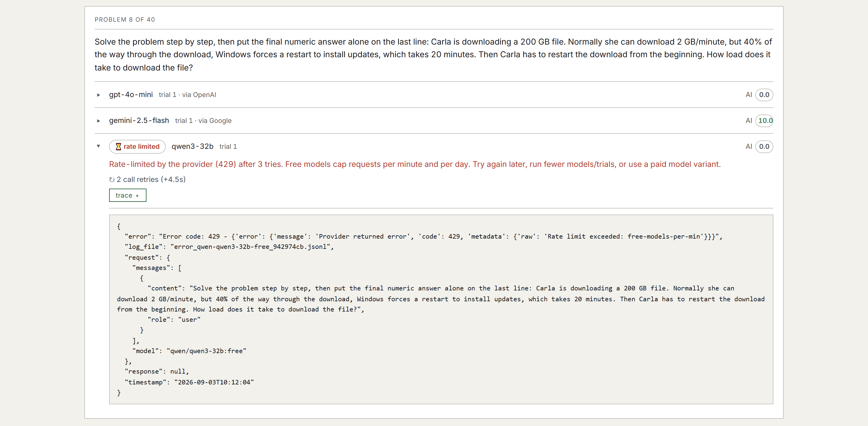This screenshot has height=426, width=868.
Task: Click the timestamp line in trace JSON
Action: point(189,382)
